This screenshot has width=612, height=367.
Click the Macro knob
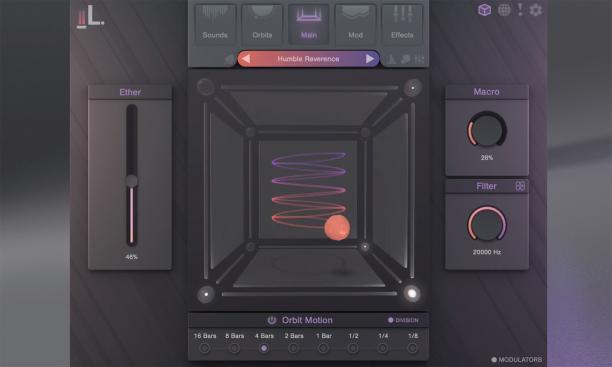487,130
